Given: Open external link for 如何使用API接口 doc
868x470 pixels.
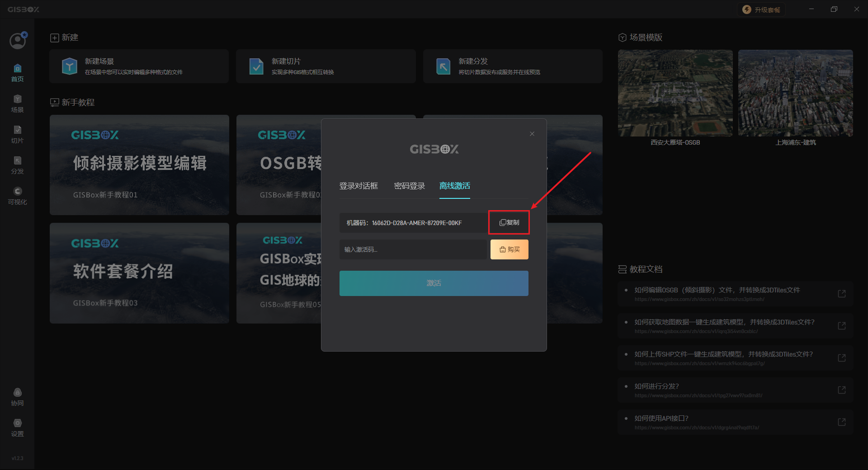Looking at the screenshot, I should coord(842,422).
